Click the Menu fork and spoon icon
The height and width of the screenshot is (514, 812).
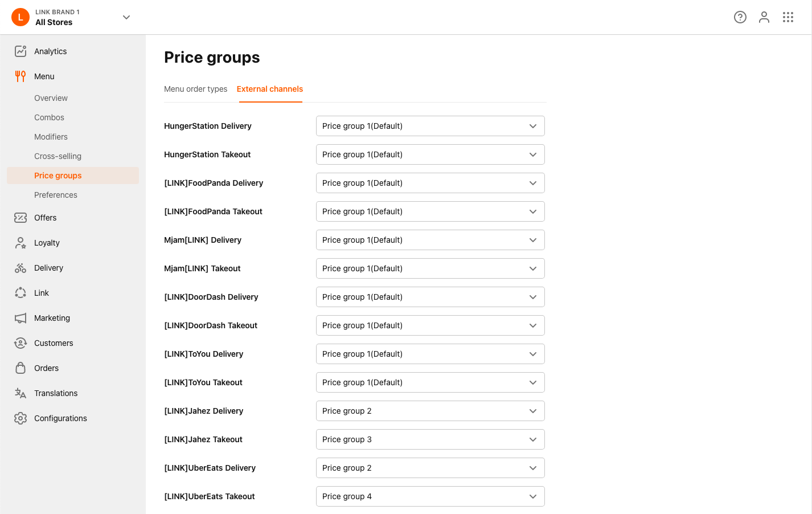(20, 76)
